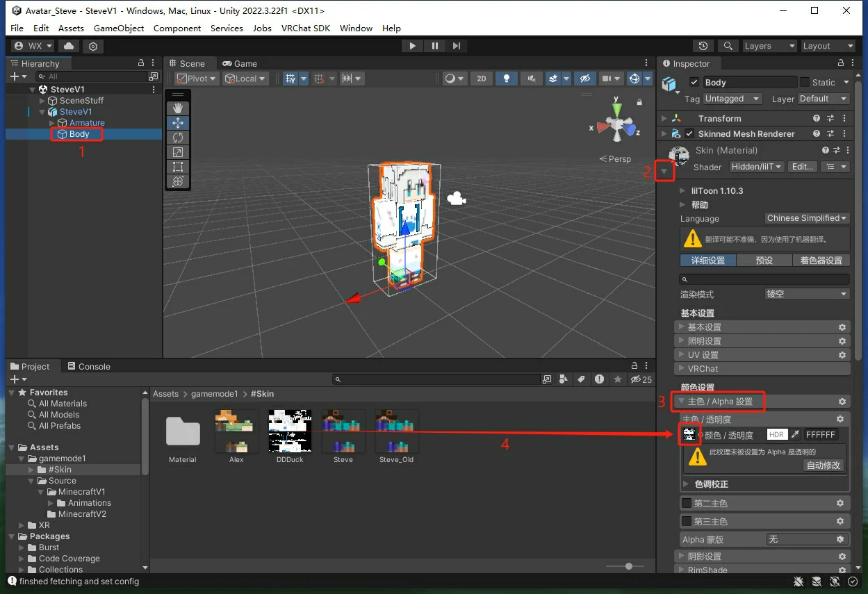
Task: Open Language Chinese Simplified dropdown
Action: tap(807, 218)
